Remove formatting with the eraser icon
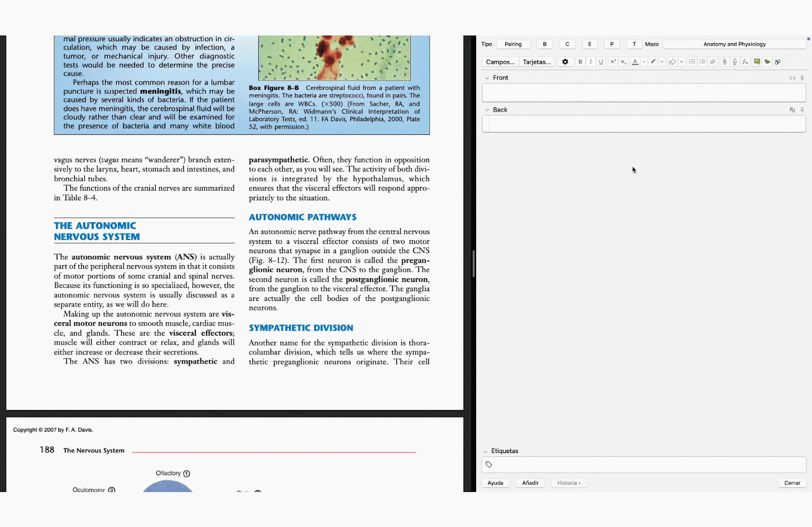This screenshot has width=812, height=527. click(x=672, y=62)
